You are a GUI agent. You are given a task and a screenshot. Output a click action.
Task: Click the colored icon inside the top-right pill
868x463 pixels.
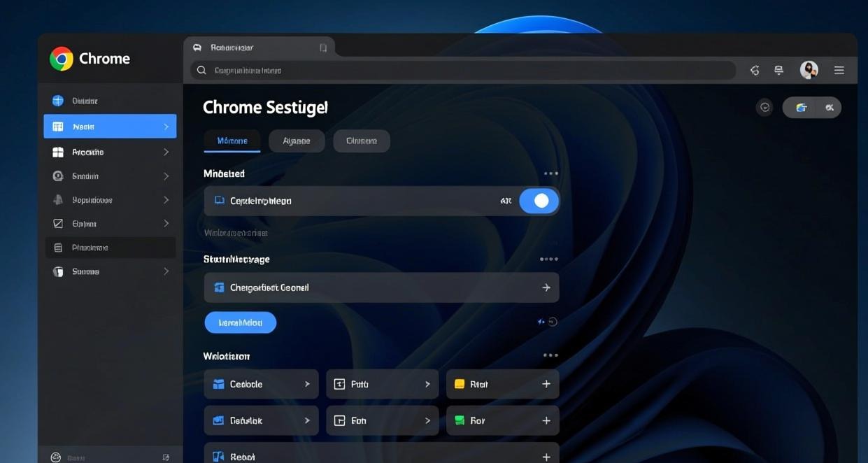click(802, 107)
